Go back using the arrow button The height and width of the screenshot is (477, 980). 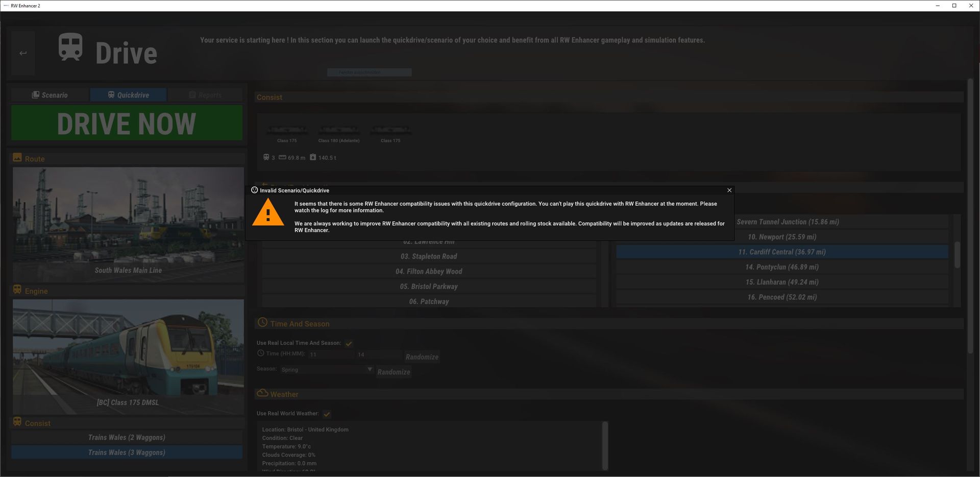click(23, 53)
